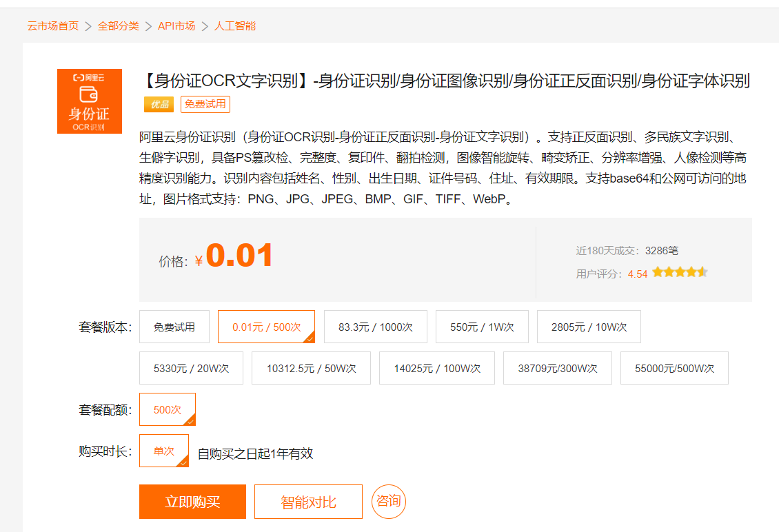Viewport: 779px width, 532px height.
Task: Select the 0.01元 / 500次 package
Action: (266, 327)
